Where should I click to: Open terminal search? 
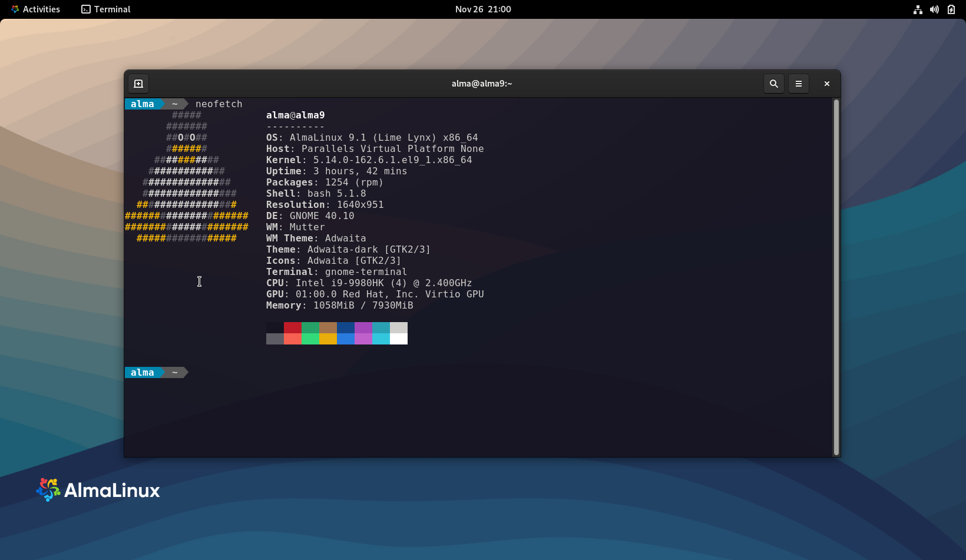(774, 84)
